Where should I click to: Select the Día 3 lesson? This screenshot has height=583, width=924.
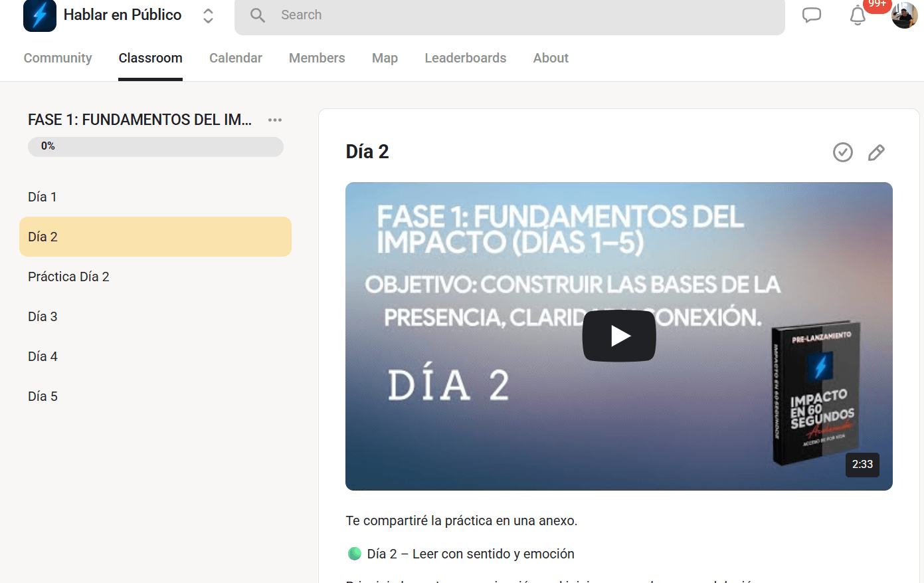43,316
